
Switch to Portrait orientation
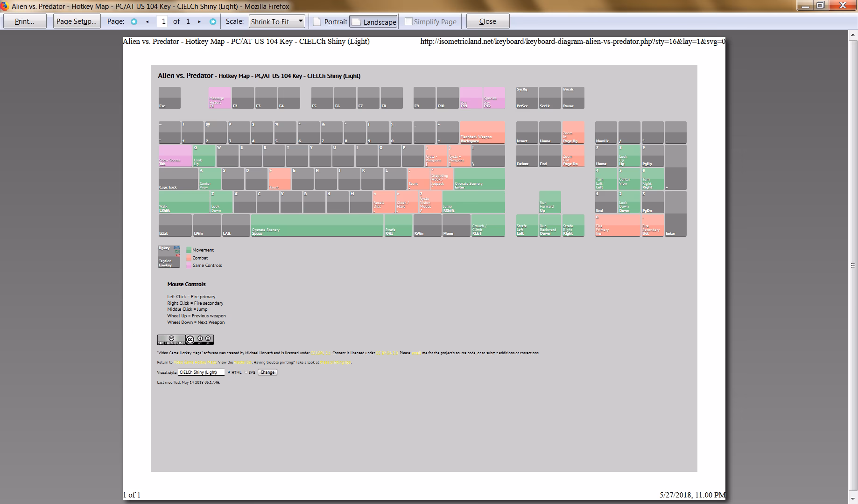(331, 21)
